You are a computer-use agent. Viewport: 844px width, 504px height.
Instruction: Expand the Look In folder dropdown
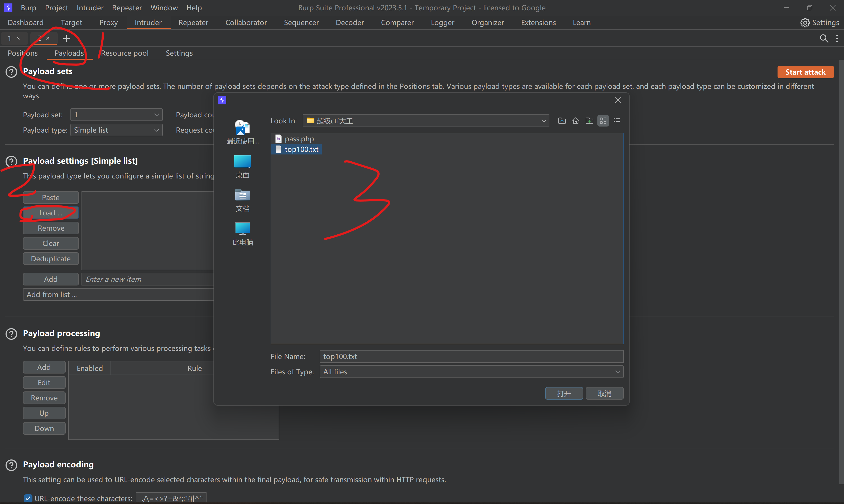tap(543, 120)
